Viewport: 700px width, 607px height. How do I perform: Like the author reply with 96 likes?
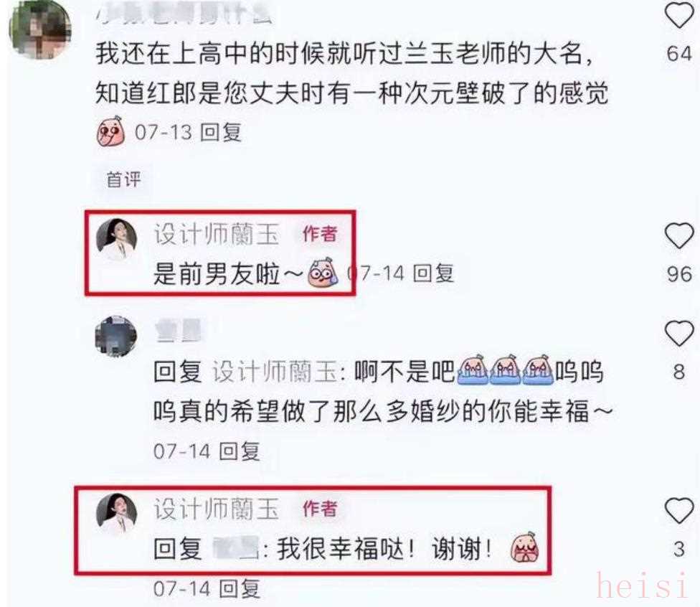(679, 235)
